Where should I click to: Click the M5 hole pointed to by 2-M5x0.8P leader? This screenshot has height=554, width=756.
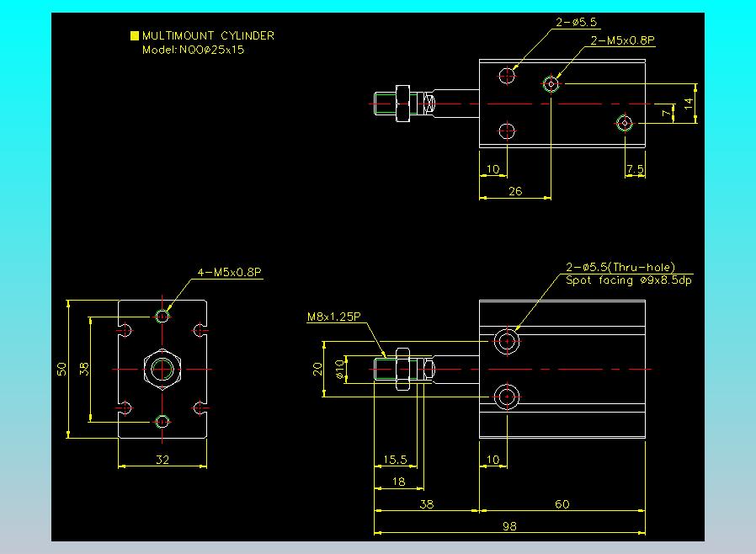[x=551, y=84]
